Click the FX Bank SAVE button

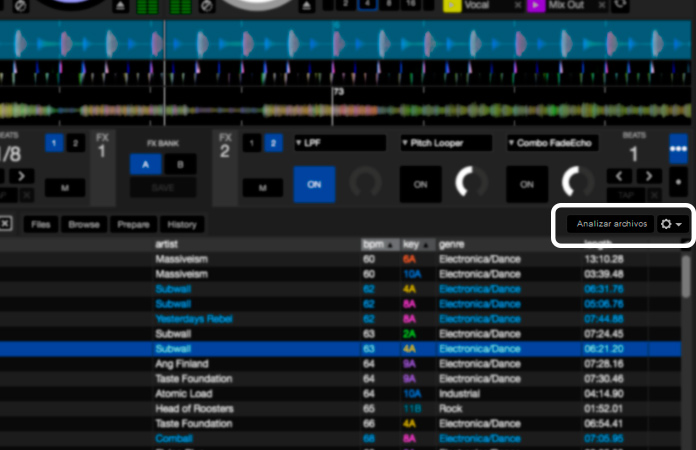click(x=163, y=188)
